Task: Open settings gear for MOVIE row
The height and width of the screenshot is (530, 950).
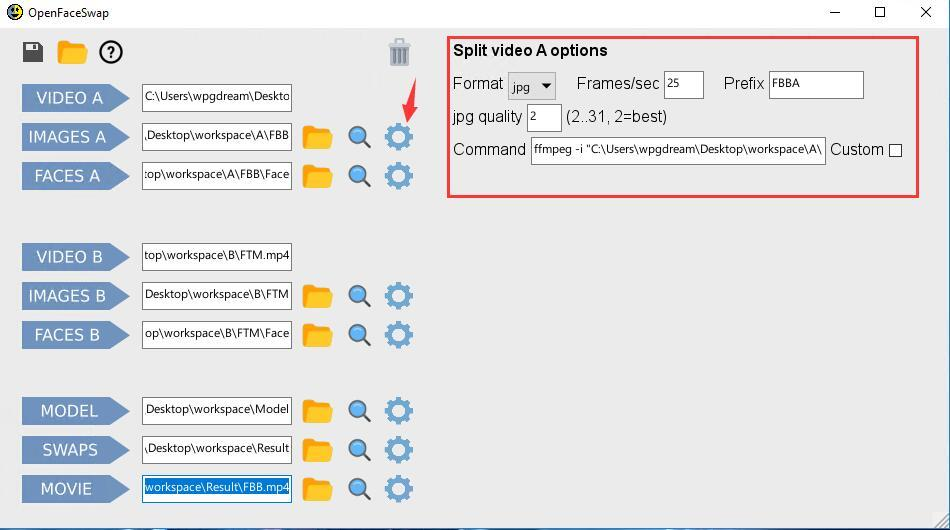Action: [x=399, y=489]
